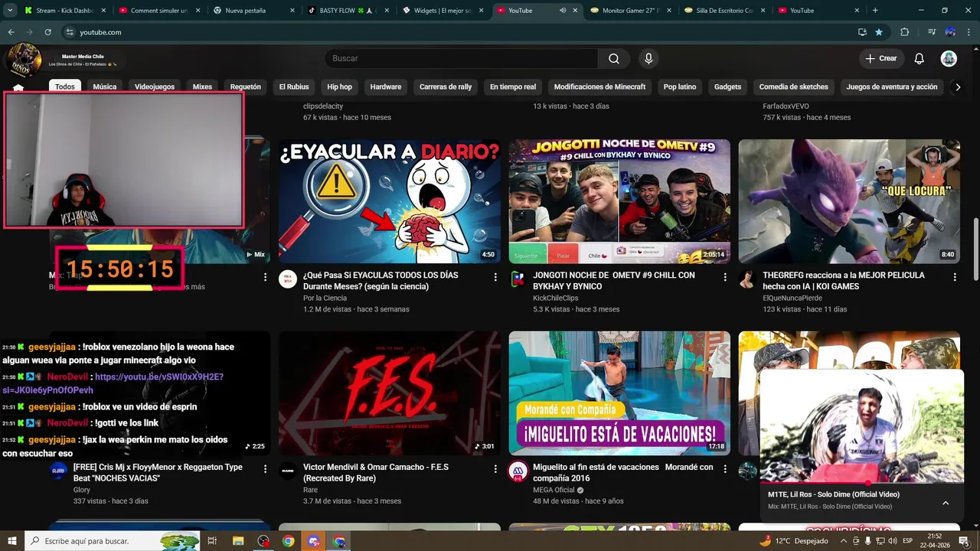Open Chrome tab search dropdown arrow

click(10, 11)
